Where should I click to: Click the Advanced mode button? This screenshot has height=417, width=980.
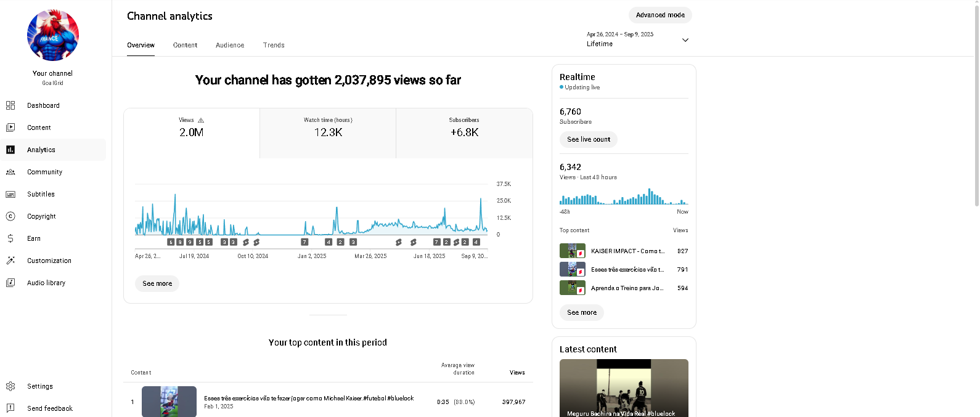660,15
